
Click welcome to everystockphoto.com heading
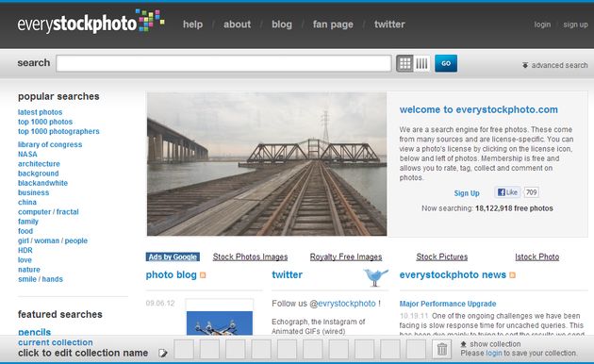(x=478, y=109)
